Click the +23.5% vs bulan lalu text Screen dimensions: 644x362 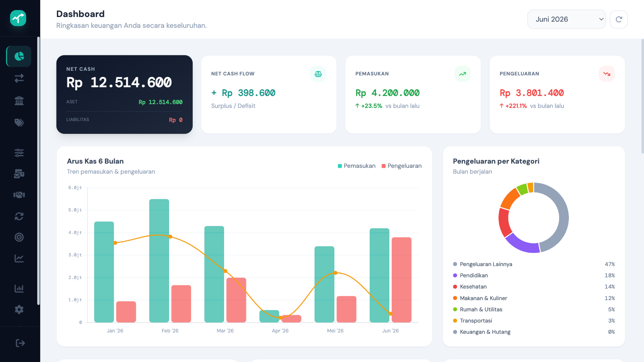(x=387, y=106)
